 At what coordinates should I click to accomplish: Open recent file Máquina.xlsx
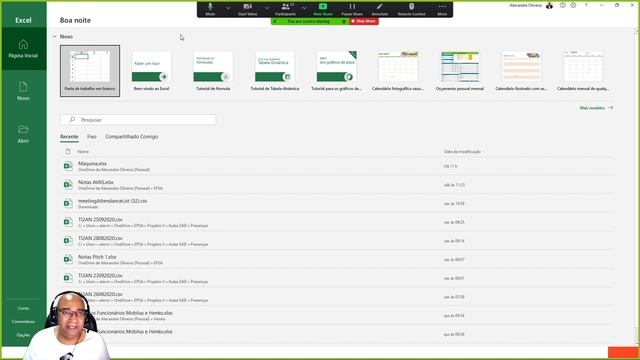coord(336,166)
